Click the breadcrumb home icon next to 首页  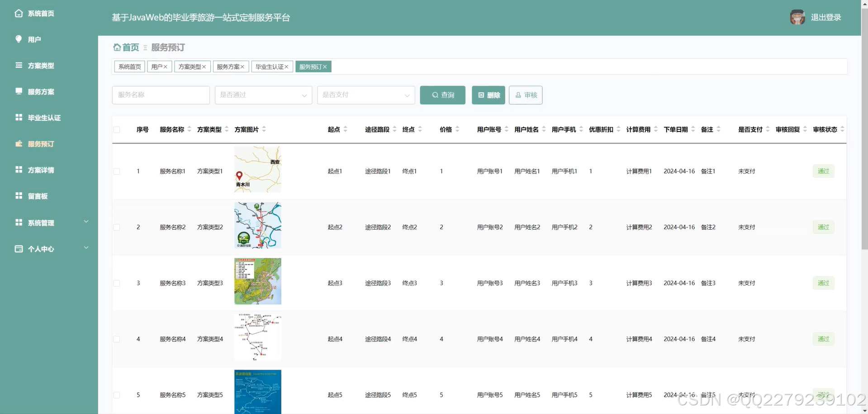[x=117, y=47]
